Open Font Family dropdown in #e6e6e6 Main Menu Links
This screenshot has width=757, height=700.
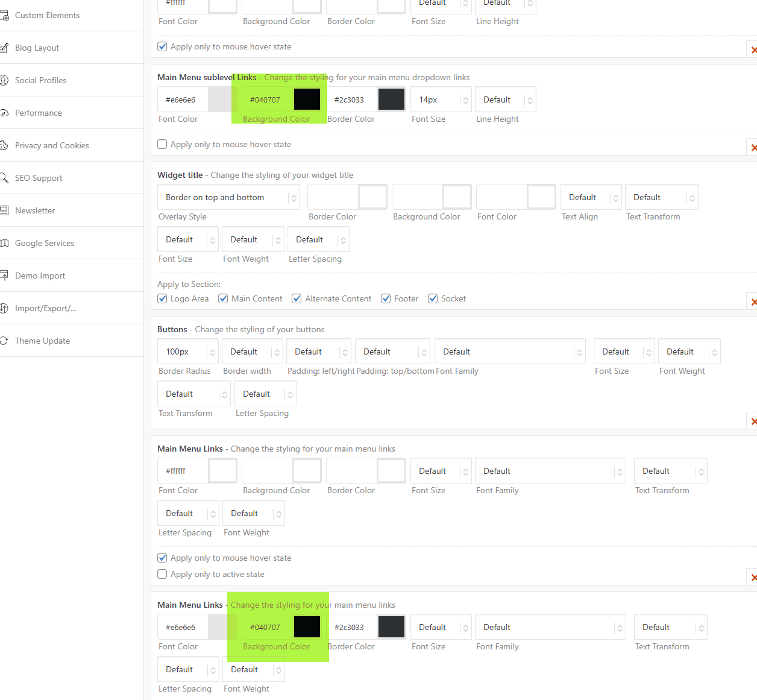pos(551,627)
